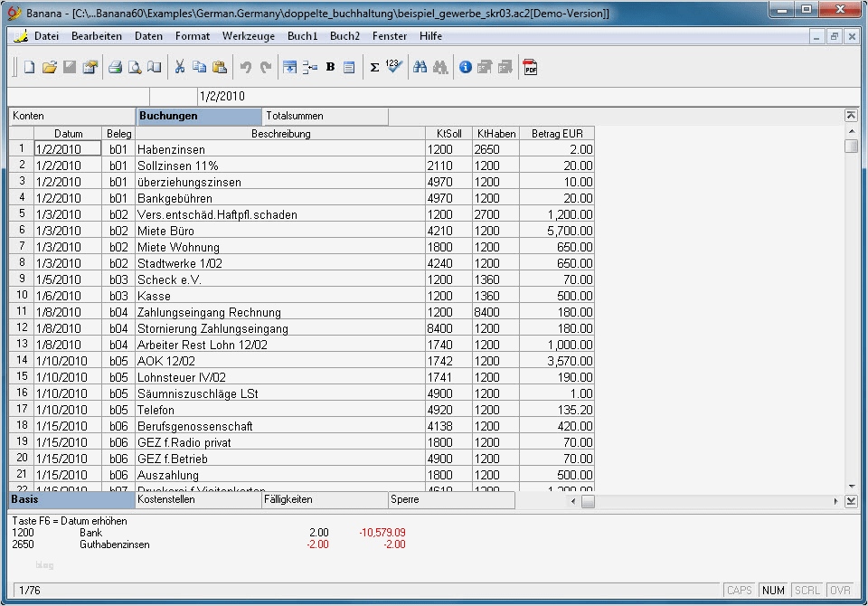Collapse the info panel with bottom-right arrow button
The image size is (868, 606).
point(851,501)
